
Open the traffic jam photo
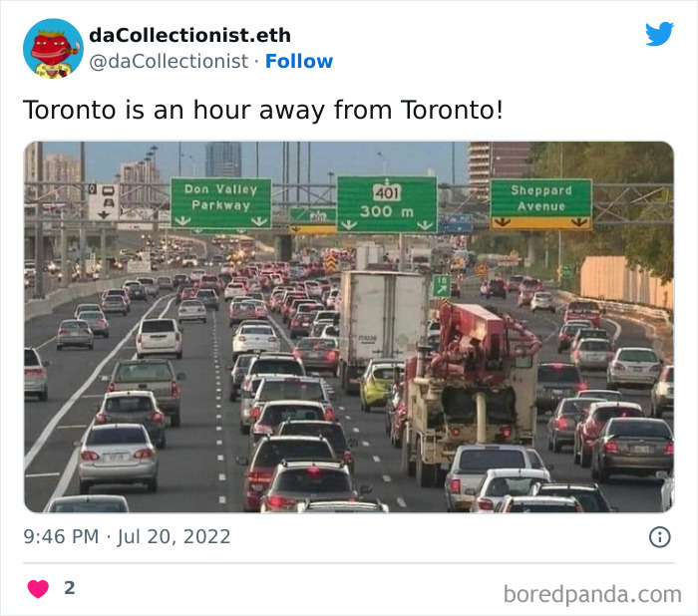(349, 327)
